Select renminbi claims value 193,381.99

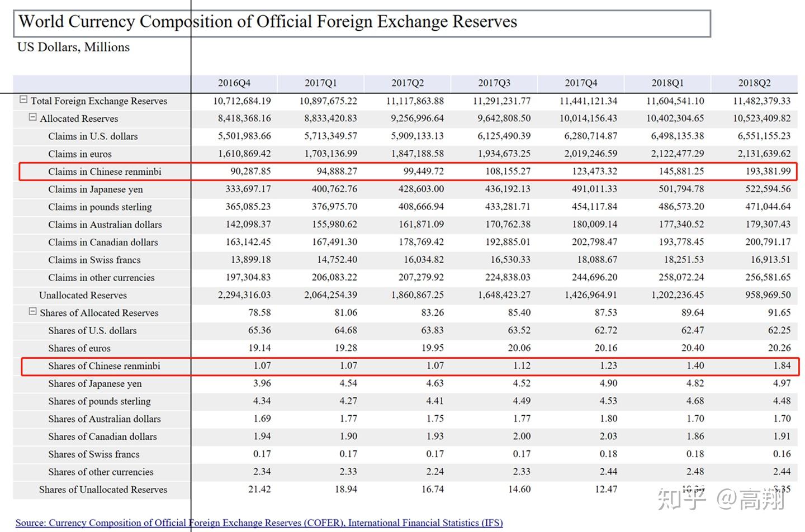[x=768, y=172]
